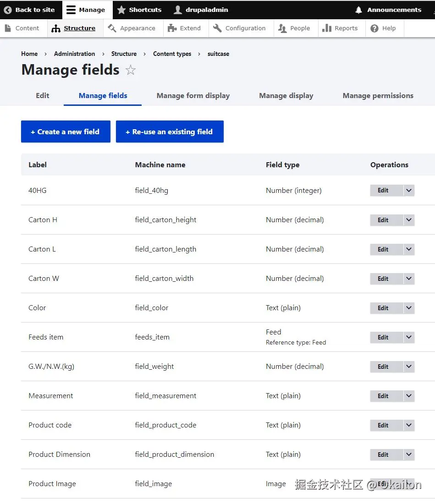The width and height of the screenshot is (435, 504).
Task: Follow the Content types breadcrumb link
Action: coord(172,54)
